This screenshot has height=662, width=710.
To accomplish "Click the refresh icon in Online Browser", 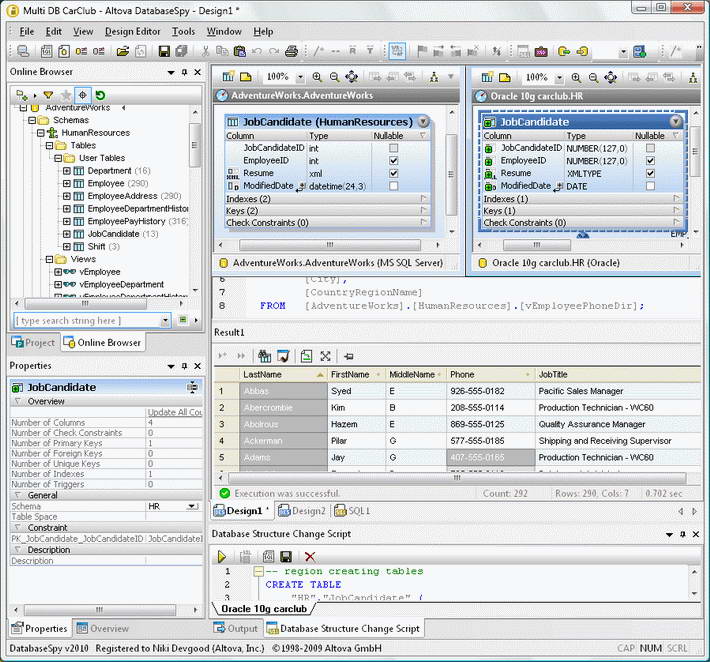I will pos(100,95).
